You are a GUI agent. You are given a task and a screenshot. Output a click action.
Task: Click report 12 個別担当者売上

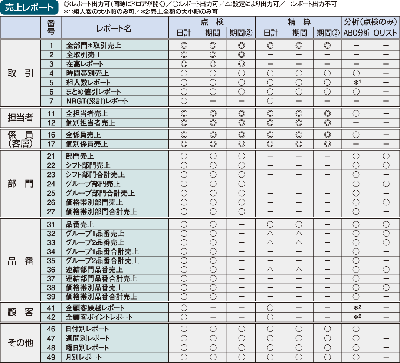(91, 123)
